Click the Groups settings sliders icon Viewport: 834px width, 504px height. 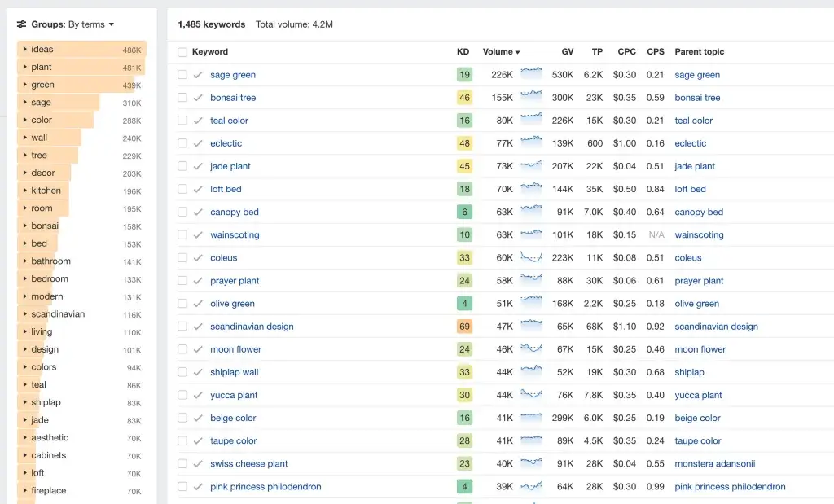coord(21,24)
